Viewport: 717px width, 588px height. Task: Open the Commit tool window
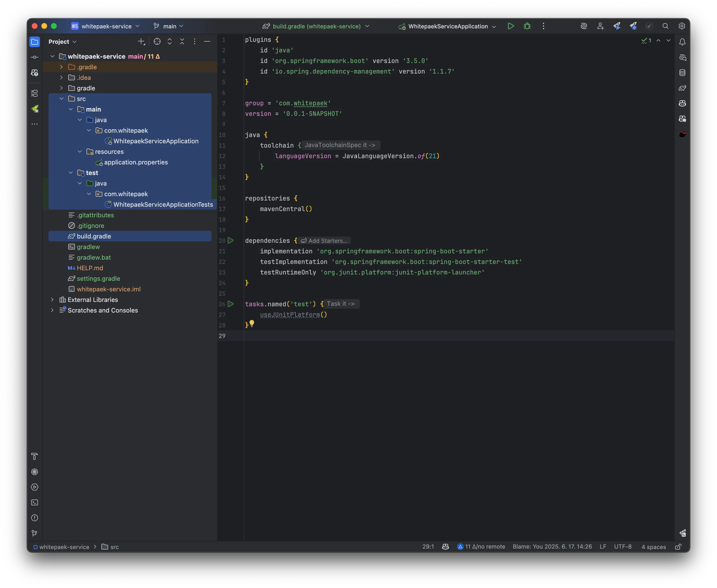35,57
